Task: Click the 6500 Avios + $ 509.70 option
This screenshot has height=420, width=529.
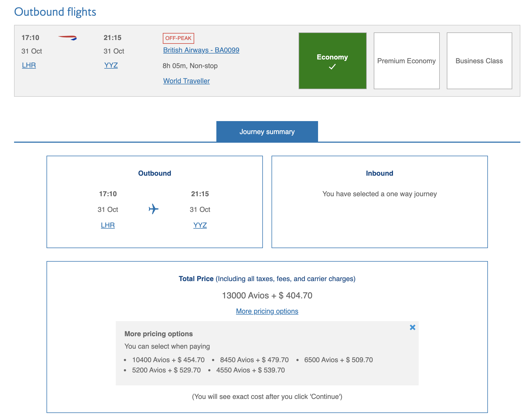Action: (x=338, y=360)
